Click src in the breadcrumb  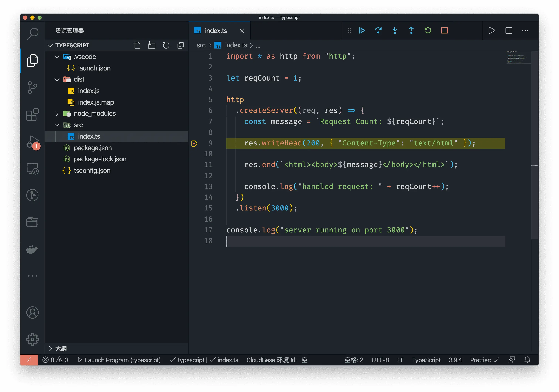click(x=201, y=45)
